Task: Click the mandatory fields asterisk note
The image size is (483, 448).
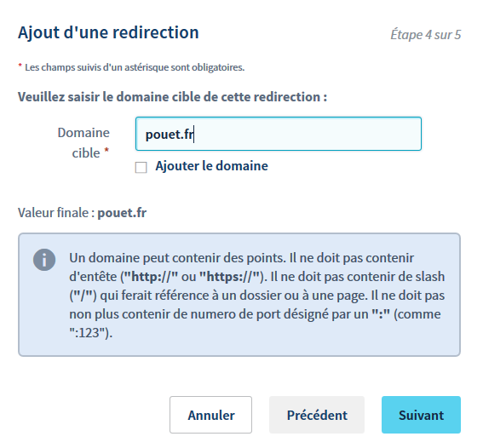Action: [131, 67]
